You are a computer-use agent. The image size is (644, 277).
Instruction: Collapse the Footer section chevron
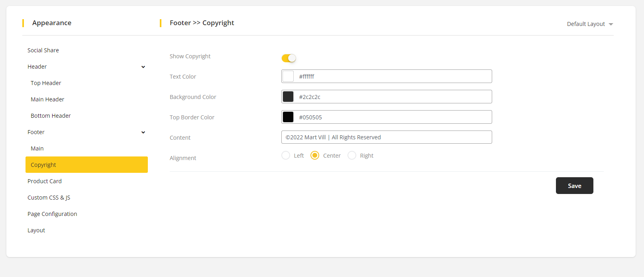(x=143, y=133)
